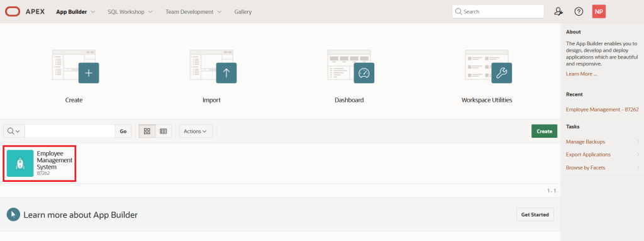Image resolution: width=644 pixels, height=241 pixels.
Task: Expand the App Builder menu arrow
Action: coord(93,12)
